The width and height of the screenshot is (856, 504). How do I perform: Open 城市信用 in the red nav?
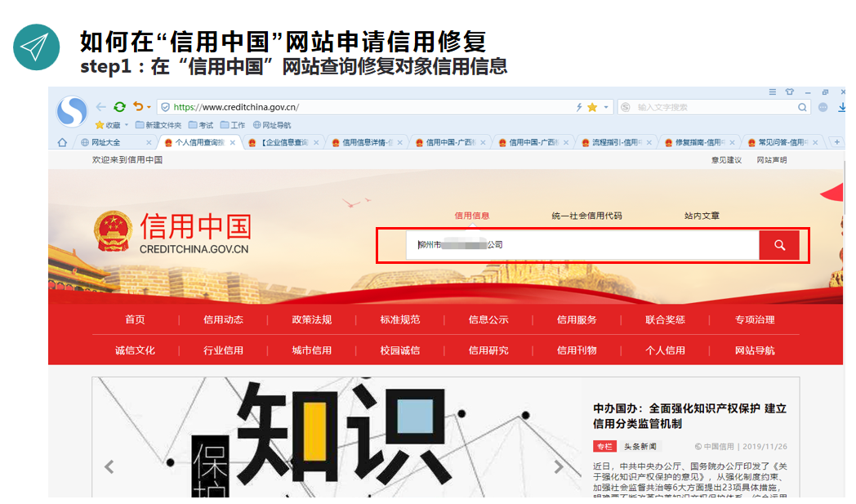pyautogui.click(x=312, y=350)
